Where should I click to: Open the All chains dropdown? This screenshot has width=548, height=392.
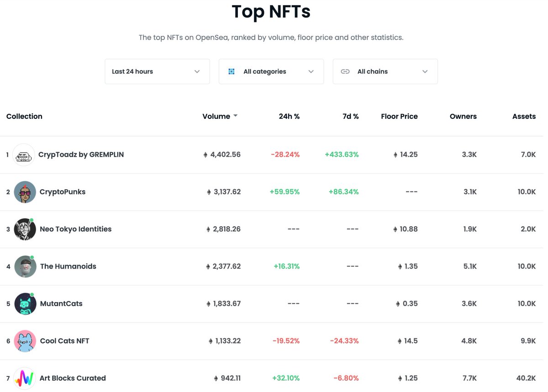[x=385, y=71]
